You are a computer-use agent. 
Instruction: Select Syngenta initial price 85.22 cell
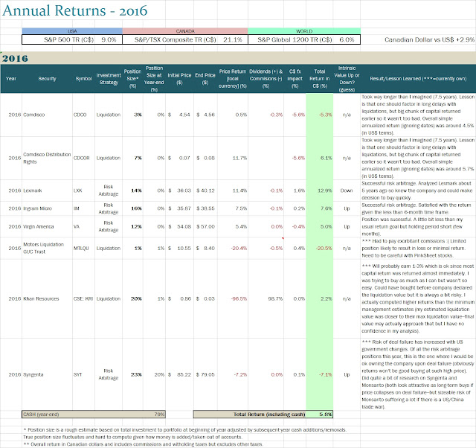point(179,374)
